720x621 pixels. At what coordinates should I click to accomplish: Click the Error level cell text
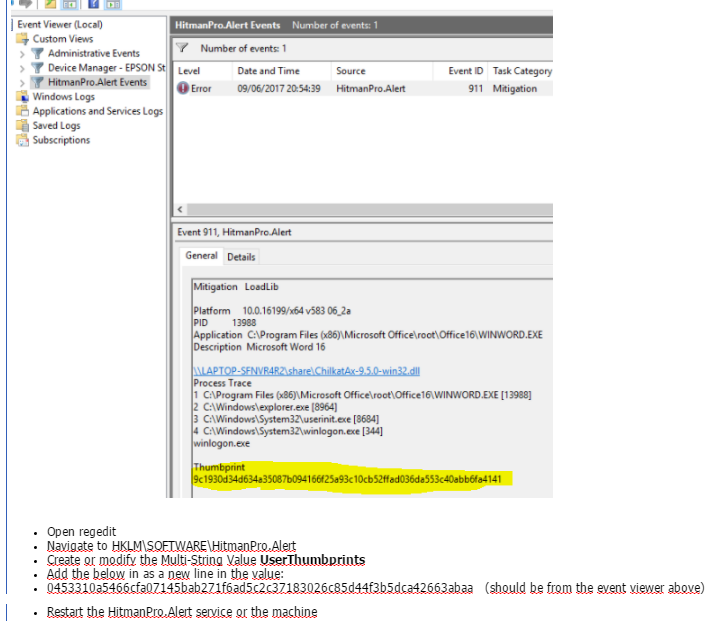pos(201,88)
